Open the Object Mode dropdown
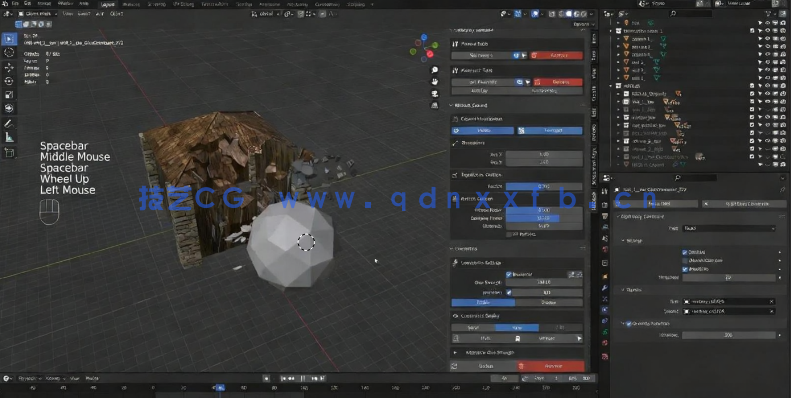791x398 pixels. click(38, 14)
